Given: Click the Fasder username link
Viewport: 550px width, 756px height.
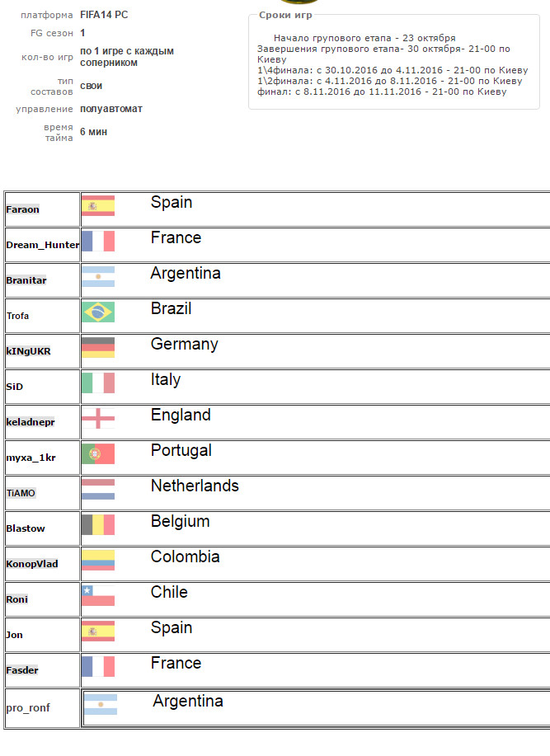Looking at the screenshot, I should click(22, 670).
